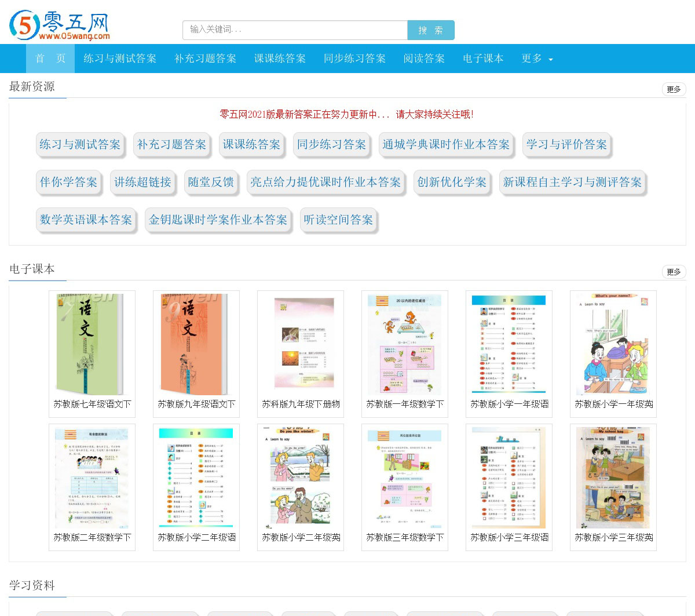The image size is (695, 616).
Task: Open 苏教版九年级语文下 orange textbook cover
Action: 196,345
